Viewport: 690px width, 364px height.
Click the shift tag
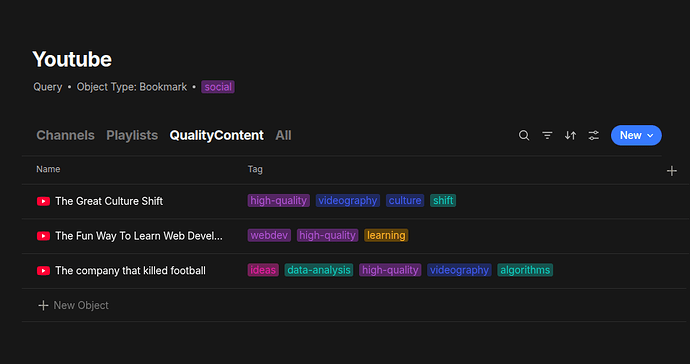(x=443, y=201)
